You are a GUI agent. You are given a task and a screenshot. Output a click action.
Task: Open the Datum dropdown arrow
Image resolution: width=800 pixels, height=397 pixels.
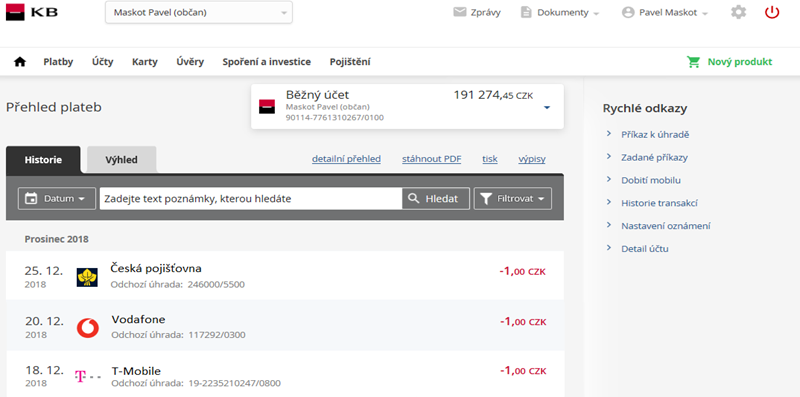click(81, 199)
